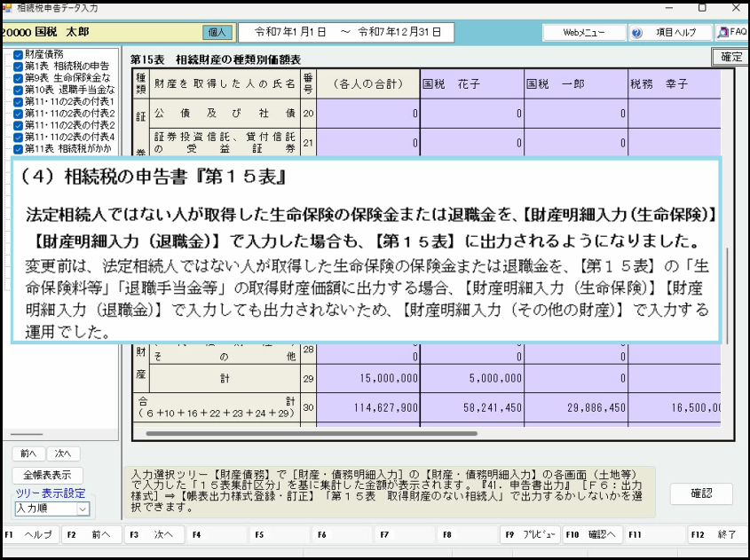Viewport: 750px width, 560px height.
Task: Click the 前へ button under the tree
Action: coord(28,454)
